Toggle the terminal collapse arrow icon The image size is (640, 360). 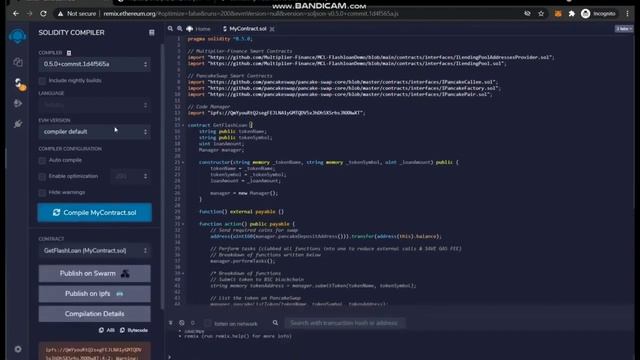[171, 323]
